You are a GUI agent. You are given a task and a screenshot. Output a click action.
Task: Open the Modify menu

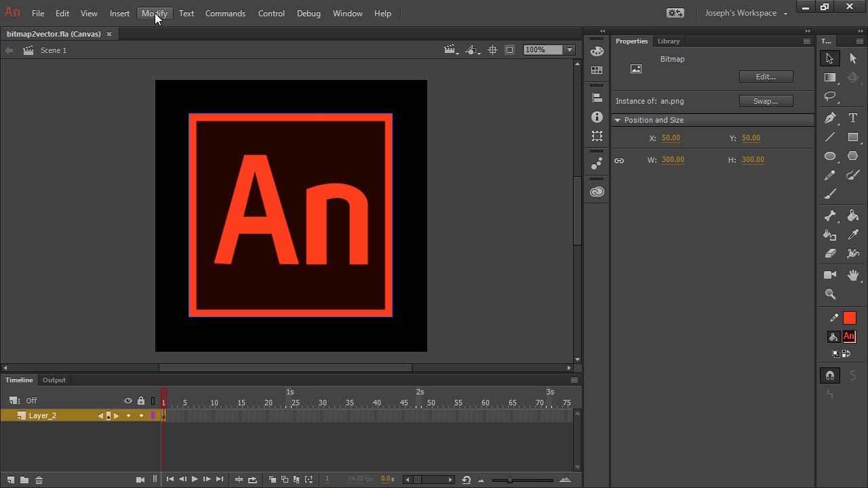tap(154, 13)
